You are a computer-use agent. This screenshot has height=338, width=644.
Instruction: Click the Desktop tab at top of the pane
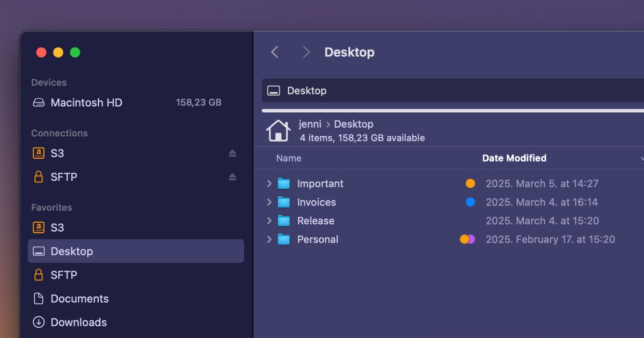point(453,91)
